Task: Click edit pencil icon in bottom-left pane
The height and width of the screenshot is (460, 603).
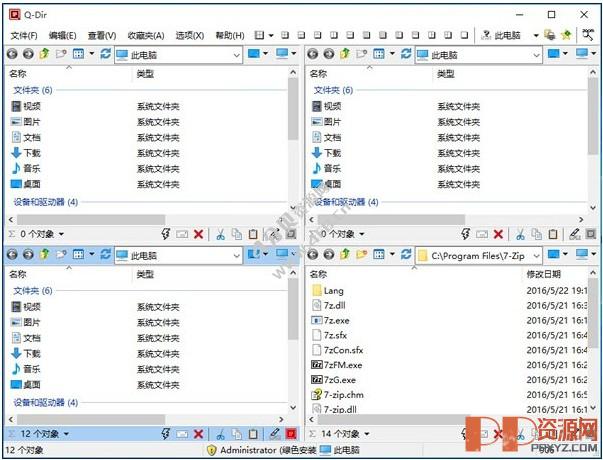Action: point(275,434)
